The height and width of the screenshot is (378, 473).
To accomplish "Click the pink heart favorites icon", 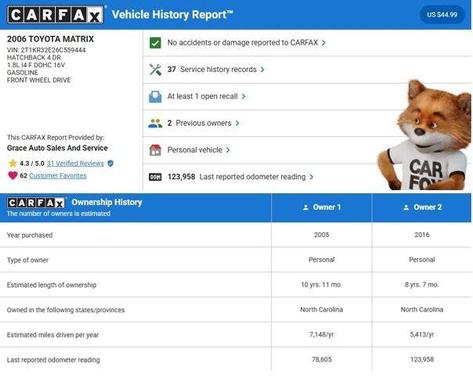I will (12, 175).
